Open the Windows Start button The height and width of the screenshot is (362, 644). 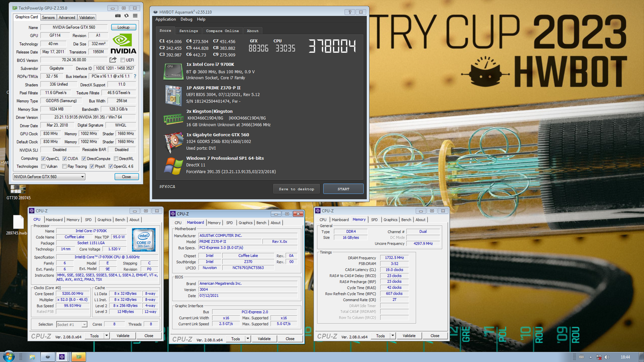[x=8, y=357]
